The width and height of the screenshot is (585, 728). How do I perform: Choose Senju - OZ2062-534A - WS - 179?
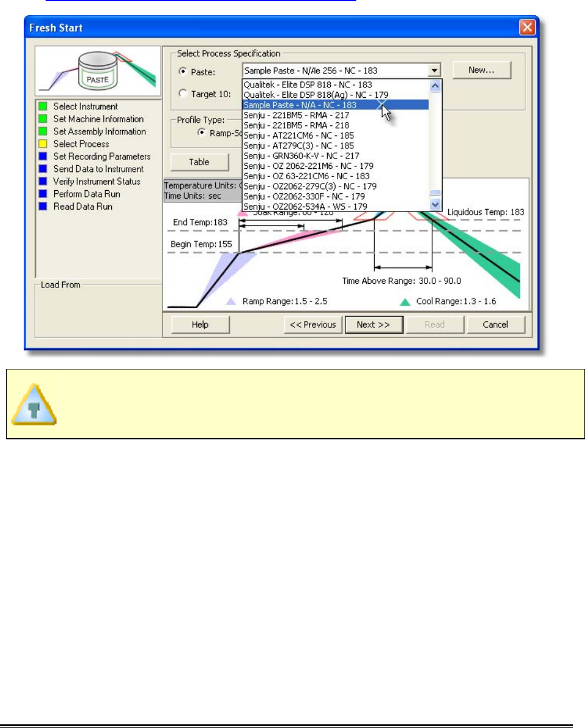pos(336,207)
